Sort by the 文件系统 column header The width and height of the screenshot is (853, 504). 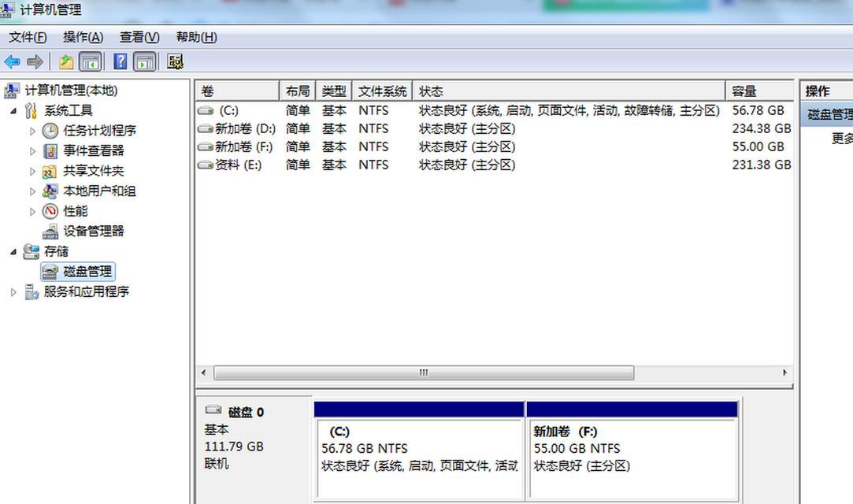point(383,91)
